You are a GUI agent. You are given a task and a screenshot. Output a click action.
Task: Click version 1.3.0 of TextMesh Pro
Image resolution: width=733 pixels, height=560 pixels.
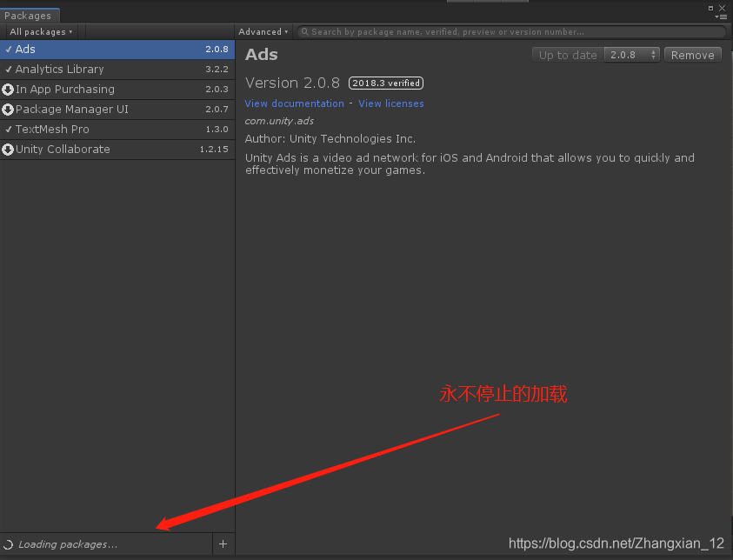point(217,130)
